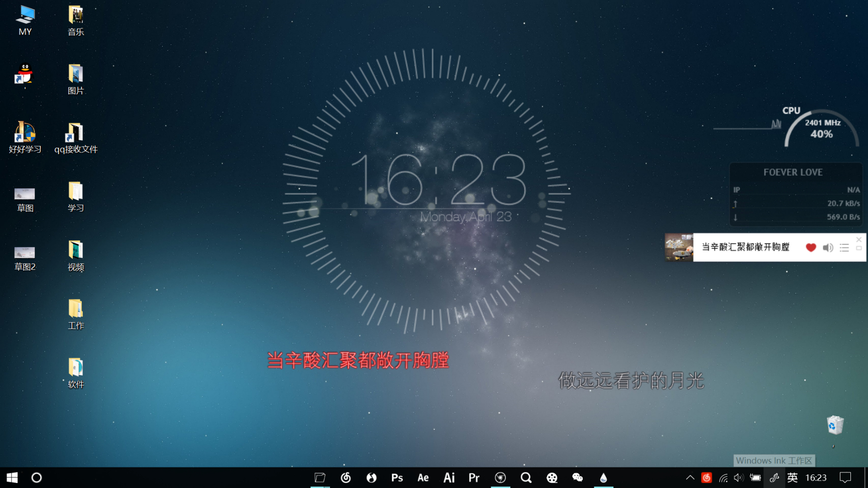
Task: Click the Cortana circle on taskbar
Action: tap(37, 477)
